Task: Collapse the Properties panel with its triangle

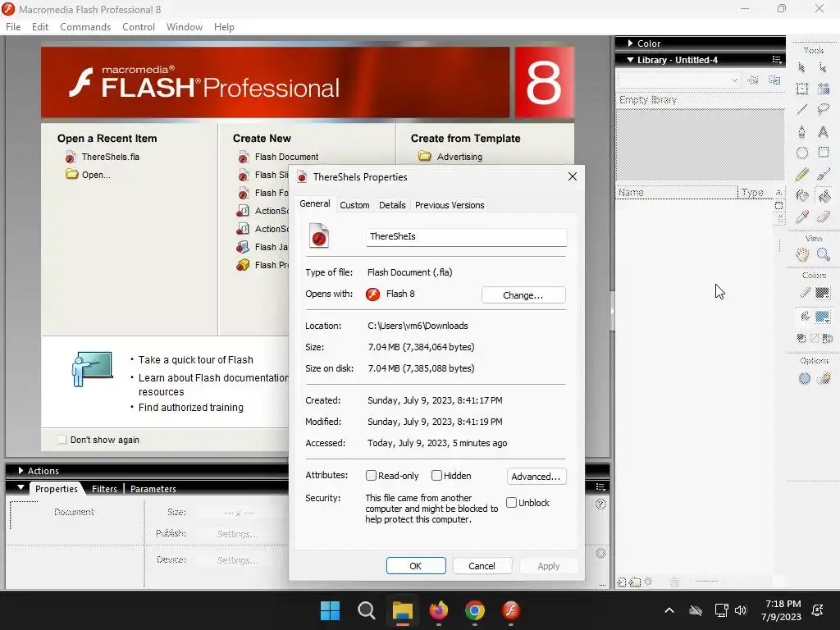Action: click(x=21, y=488)
